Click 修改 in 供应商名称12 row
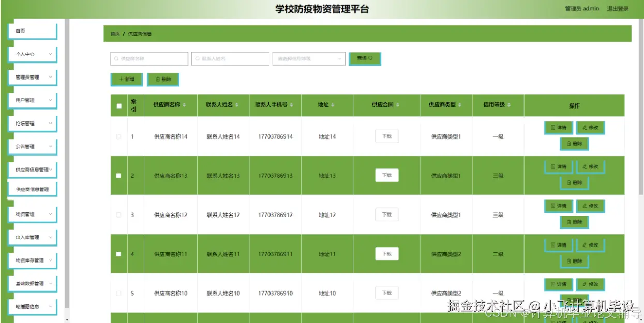The width and height of the screenshot is (644, 323). [x=590, y=206]
